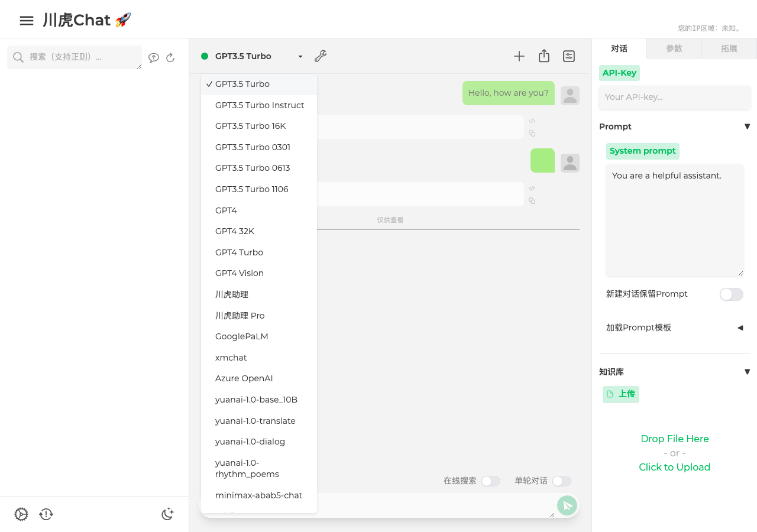
Task: Click the 您的IP区域：未知。 status text
Action: (710, 28)
